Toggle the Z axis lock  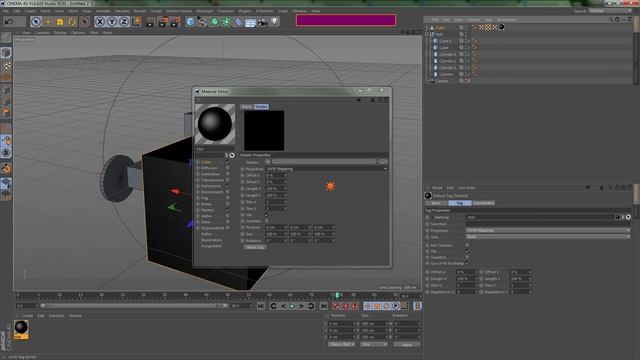coord(124,21)
